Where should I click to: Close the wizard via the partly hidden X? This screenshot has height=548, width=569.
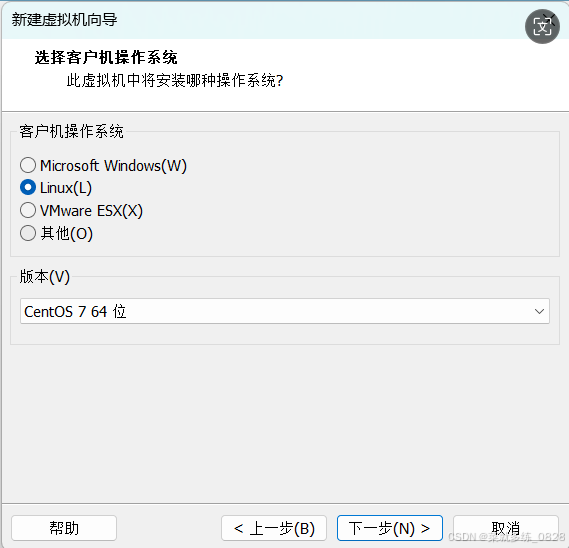click(x=551, y=16)
